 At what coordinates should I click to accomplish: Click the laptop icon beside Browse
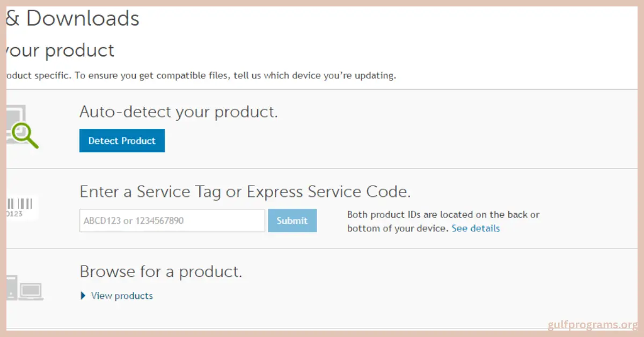31,291
